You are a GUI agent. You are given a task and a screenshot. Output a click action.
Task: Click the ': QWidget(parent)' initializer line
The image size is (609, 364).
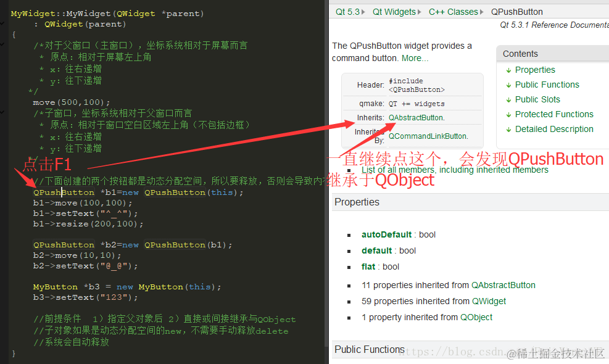(x=80, y=24)
